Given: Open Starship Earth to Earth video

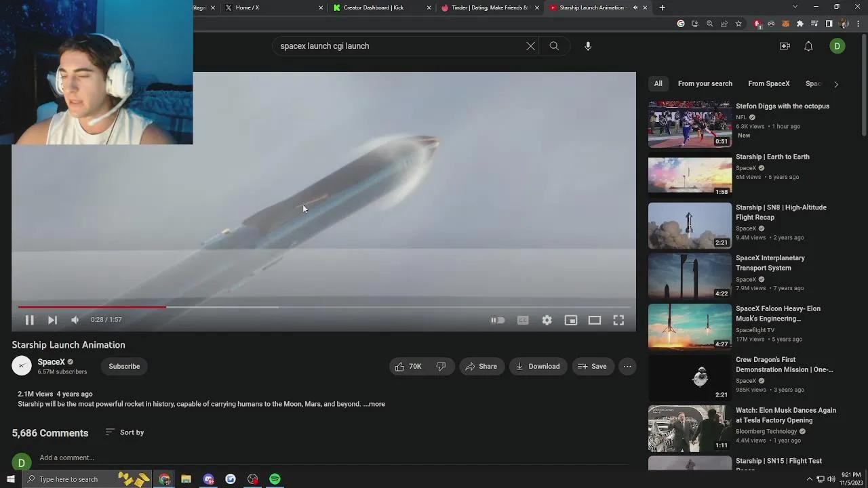Looking at the screenshot, I should click(x=772, y=157).
